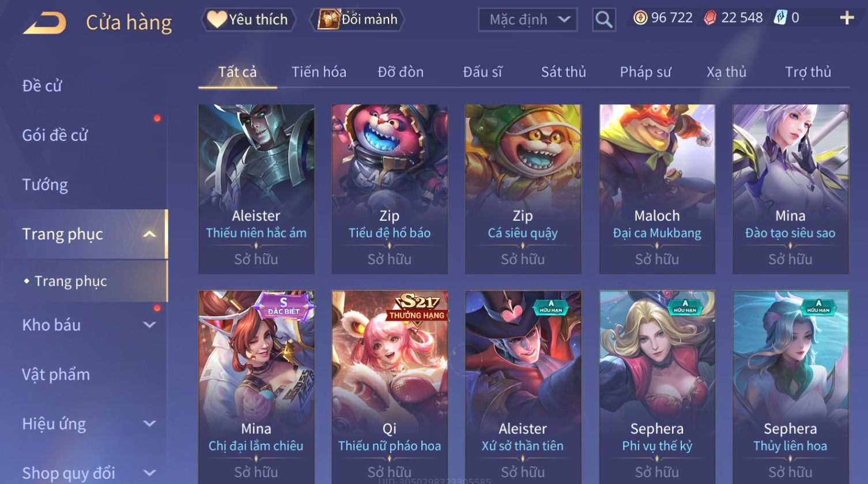Open Đổi mảnh fragment exchange chest
Screen dimensions: 868x484
coord(357,20)
